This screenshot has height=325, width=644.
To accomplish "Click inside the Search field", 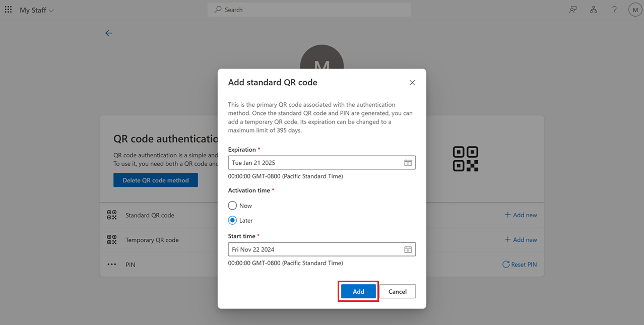I will (x=309, y=10).
